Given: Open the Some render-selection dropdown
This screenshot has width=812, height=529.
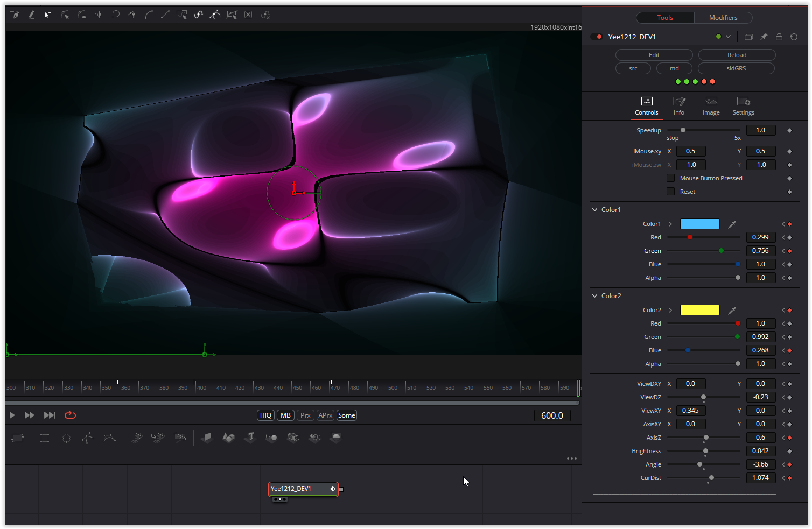Looking at the screenshot, I should pos(347,415).
